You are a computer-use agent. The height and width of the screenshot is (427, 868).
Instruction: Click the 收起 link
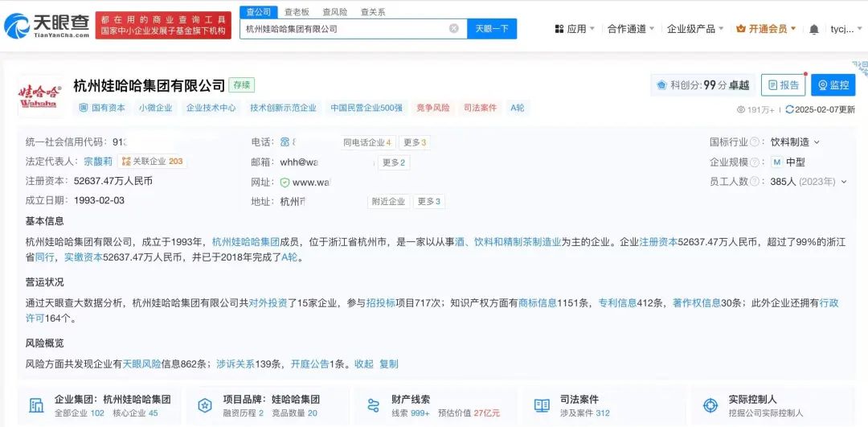364,363
